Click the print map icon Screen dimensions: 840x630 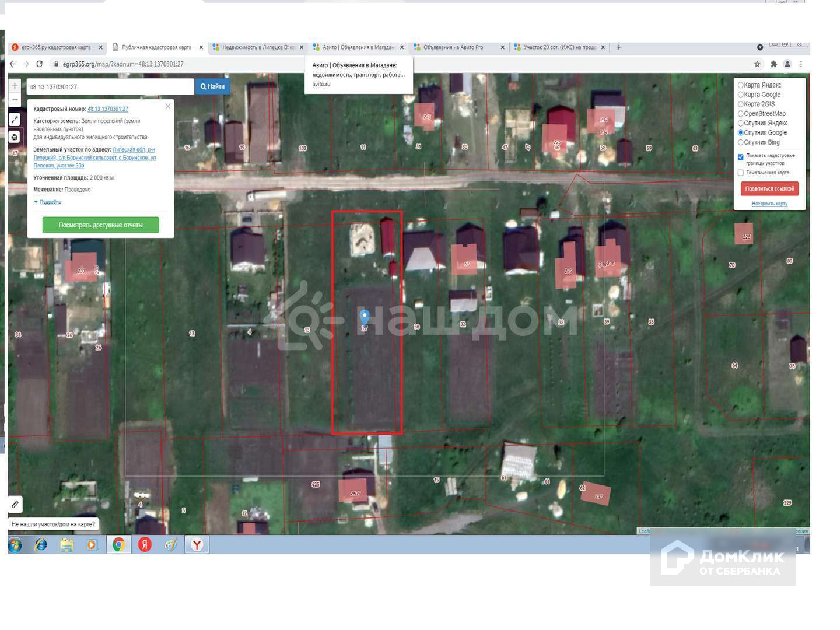point(15,137)
